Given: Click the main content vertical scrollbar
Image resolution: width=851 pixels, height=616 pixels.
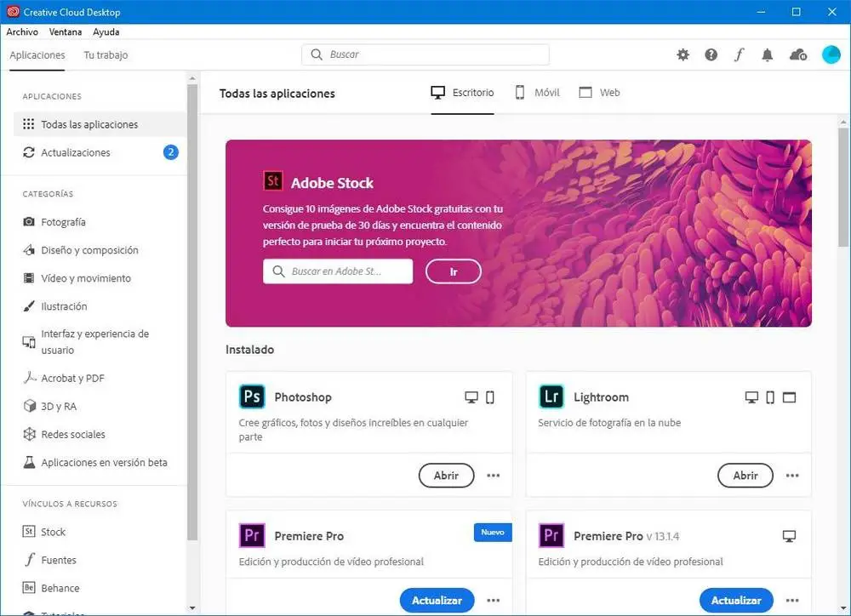Looking at the screenshot, I should coord(842,187).
